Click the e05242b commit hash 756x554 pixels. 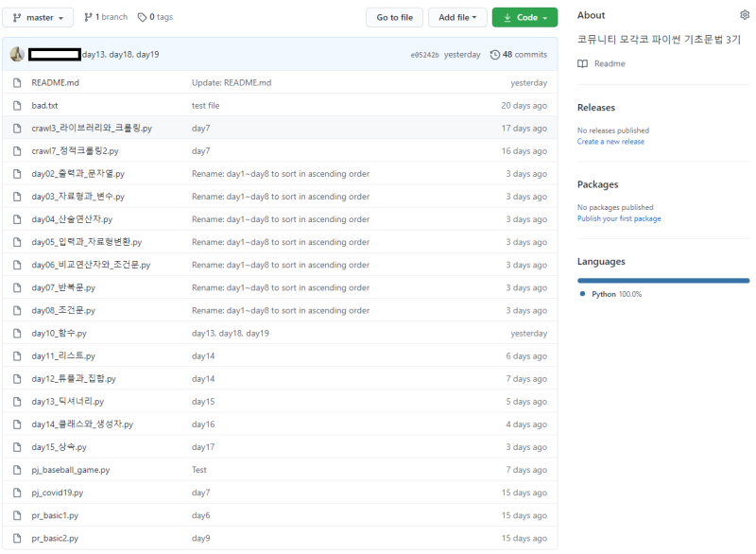click(424, 55)
